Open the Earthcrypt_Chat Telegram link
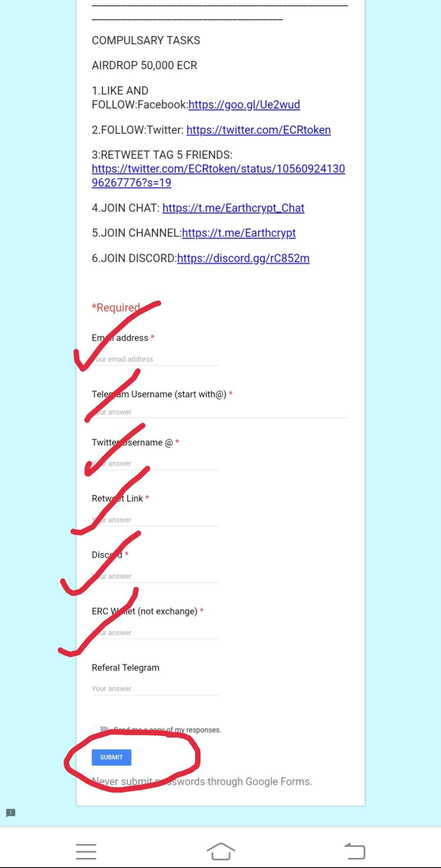 (x=233, y=208)
